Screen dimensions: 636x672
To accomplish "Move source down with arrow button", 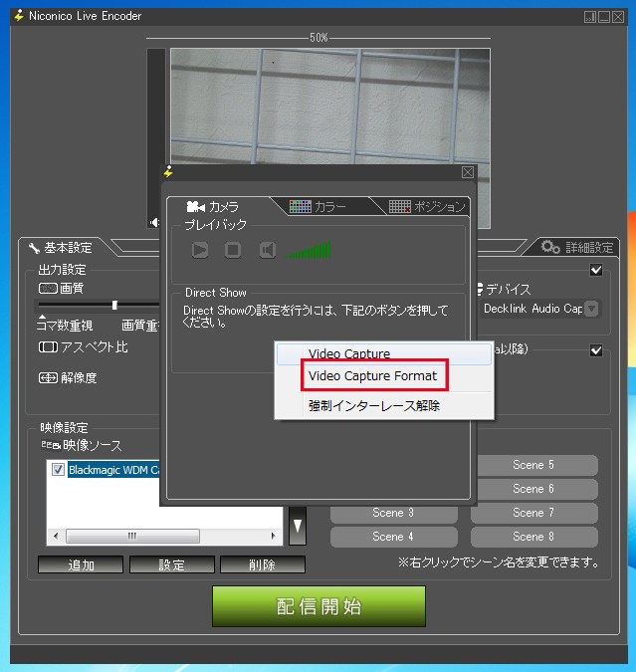I will pyautogui.click(x=298, y=526).
